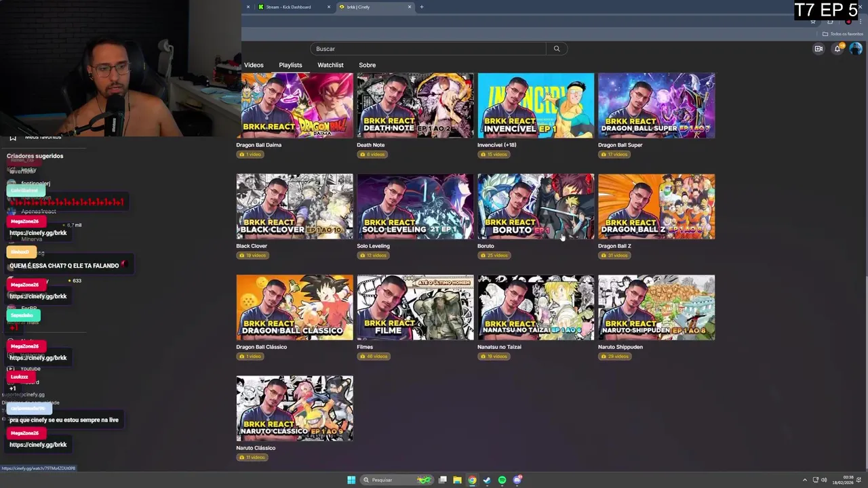Open the Boruto playlist thumbnail
This screenshot has height=488, width=868.
tap(536, 207)
